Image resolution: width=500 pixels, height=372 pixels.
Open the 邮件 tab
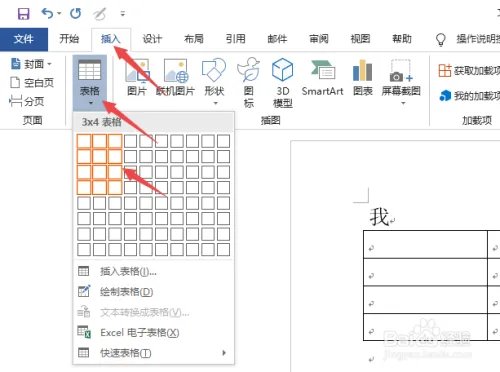[x=277, y=39]
